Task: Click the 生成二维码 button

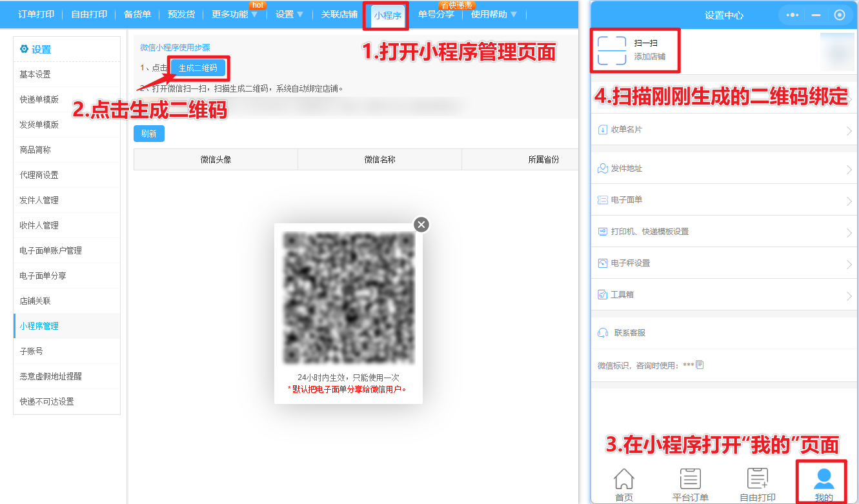Action: pos(198,68)
